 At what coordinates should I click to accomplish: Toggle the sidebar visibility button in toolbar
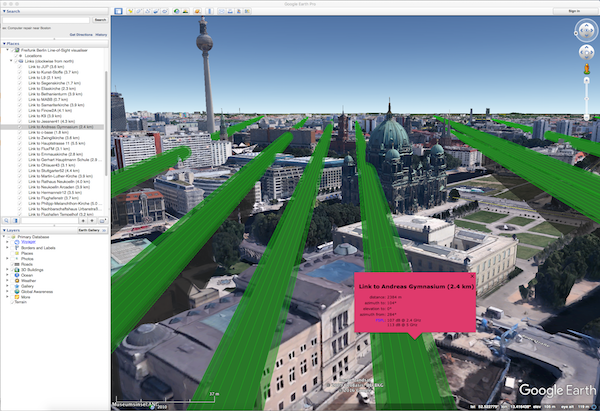pos(117,11)
